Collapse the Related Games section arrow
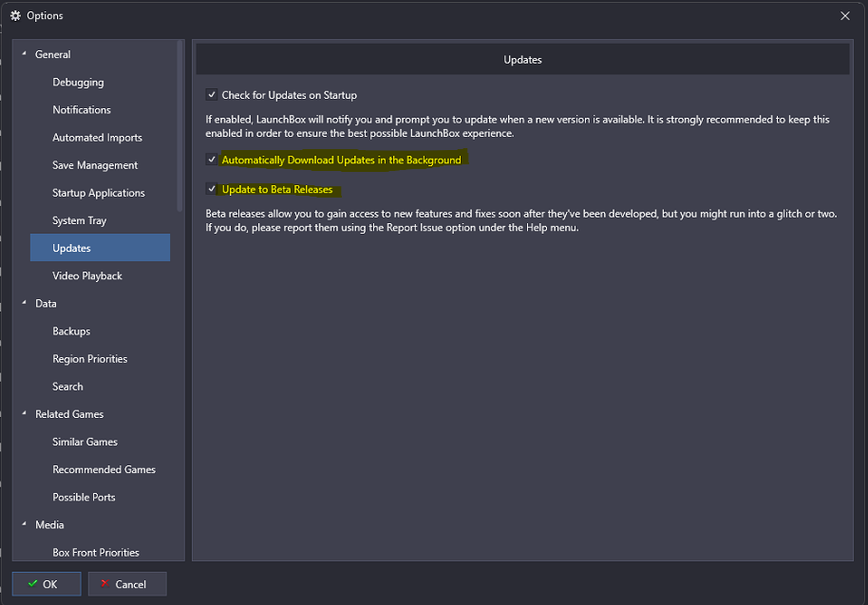 click(x=24, y=413)
